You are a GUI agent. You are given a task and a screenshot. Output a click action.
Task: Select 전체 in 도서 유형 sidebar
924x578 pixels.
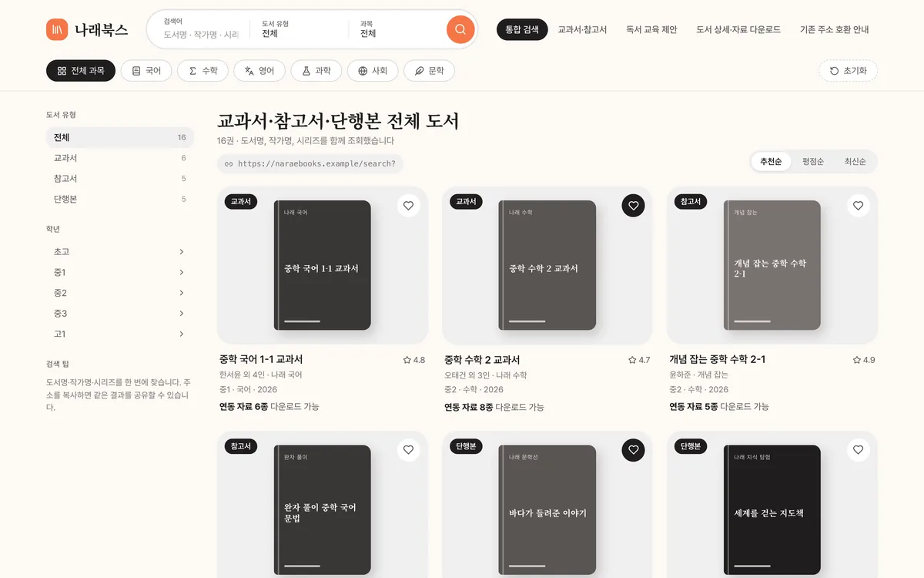[119, 137]
